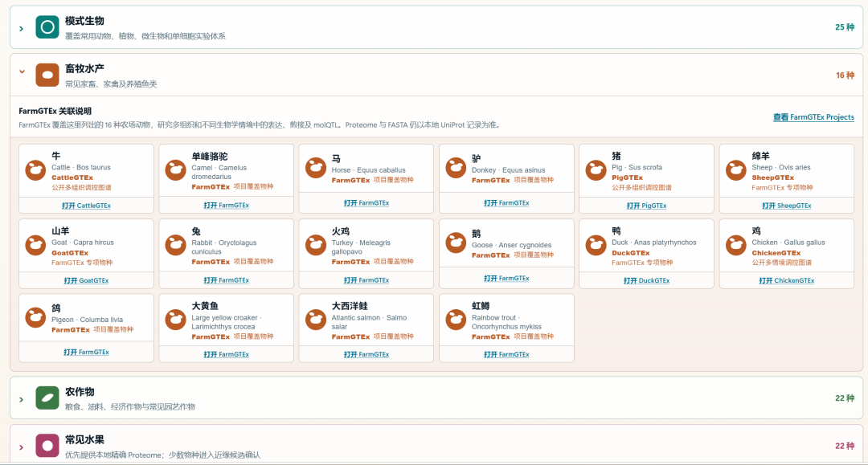Click the SheepGTEx label in 绵羊 card
868x465 pixels.
773,177
